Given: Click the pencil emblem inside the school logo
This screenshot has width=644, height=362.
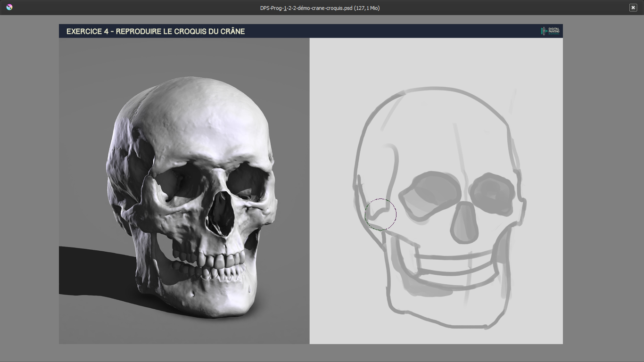Looking at the screenshot, I should (544, 31).
